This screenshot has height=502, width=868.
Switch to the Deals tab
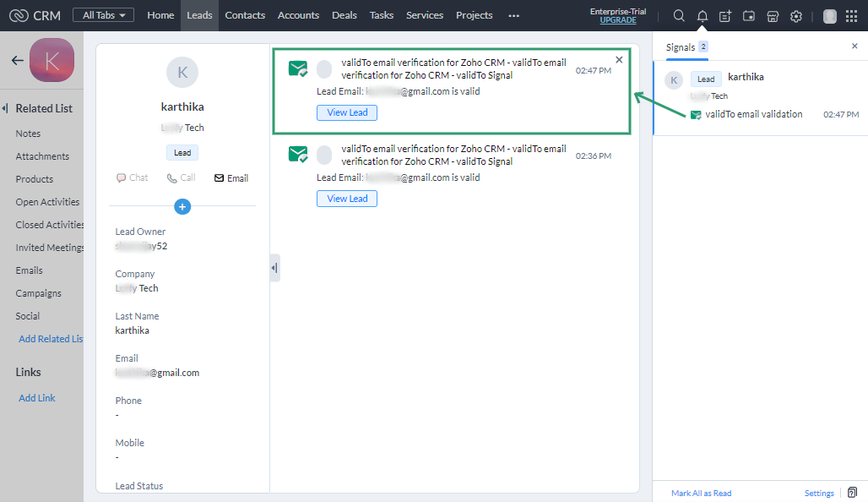[344, 15]
